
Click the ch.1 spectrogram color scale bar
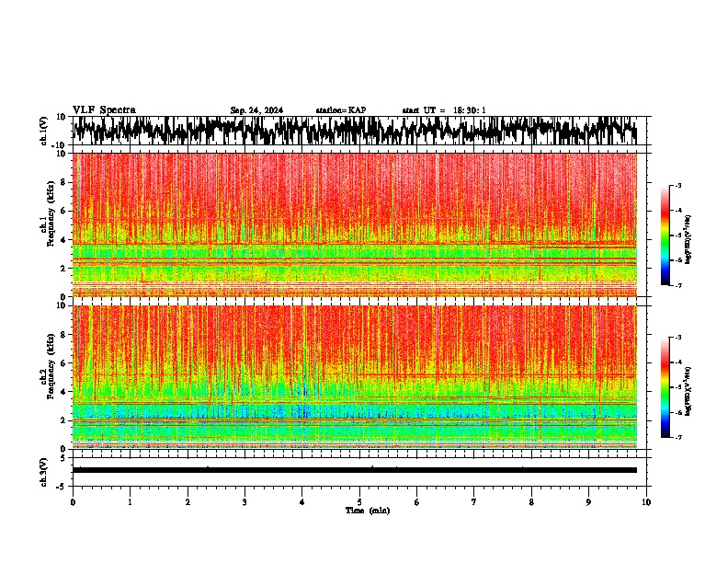coord(665,236)
